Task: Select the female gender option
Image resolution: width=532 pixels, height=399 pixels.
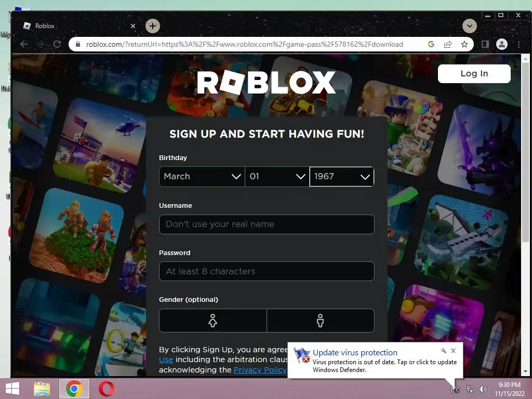Action: click(212, 320)
